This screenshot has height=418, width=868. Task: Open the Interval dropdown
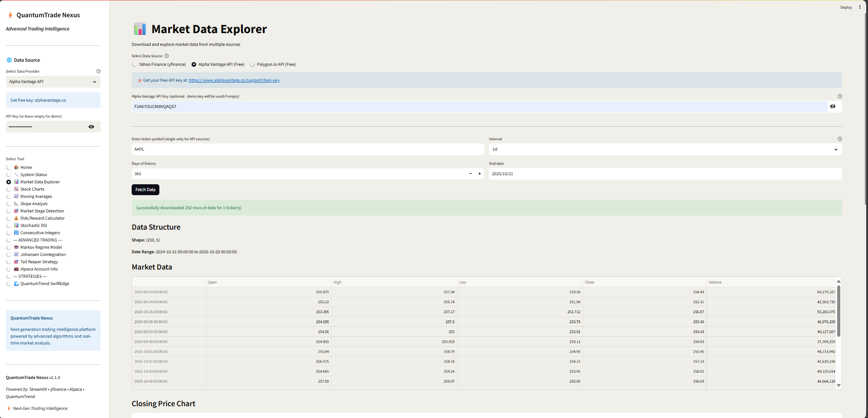665,149
